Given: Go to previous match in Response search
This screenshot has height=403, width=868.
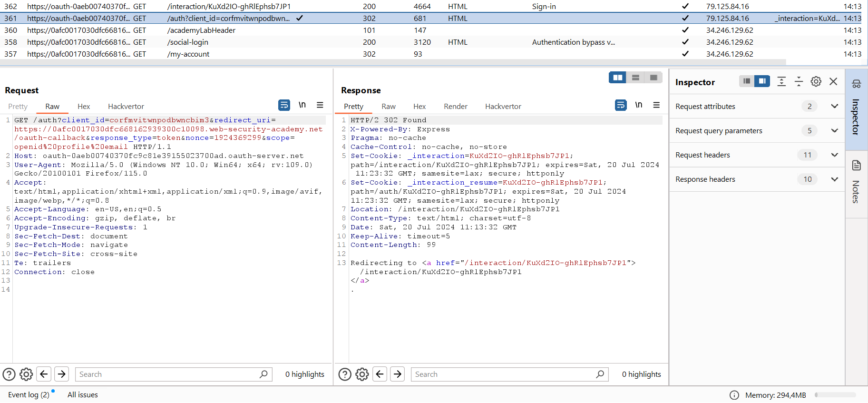Looking at the screenshot, I should click(x=380, y=374).
